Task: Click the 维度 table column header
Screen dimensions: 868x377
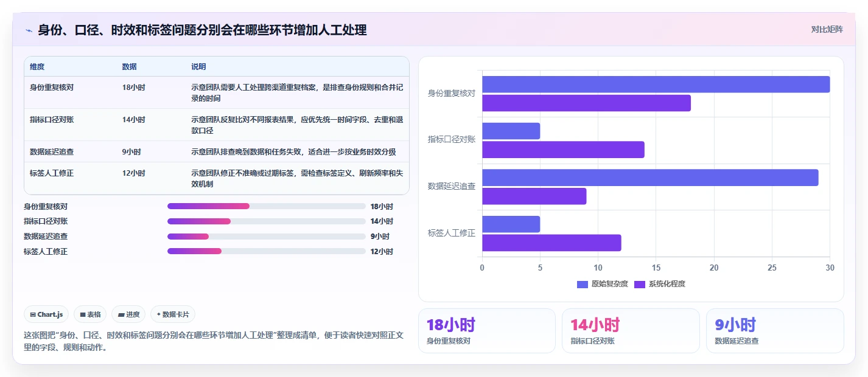Action: [x=37, y=67]
